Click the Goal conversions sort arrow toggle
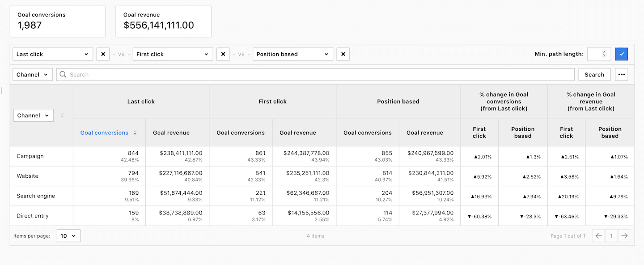Image resolution: width=644 pixels, height=265 pixels. click(135, 132)
